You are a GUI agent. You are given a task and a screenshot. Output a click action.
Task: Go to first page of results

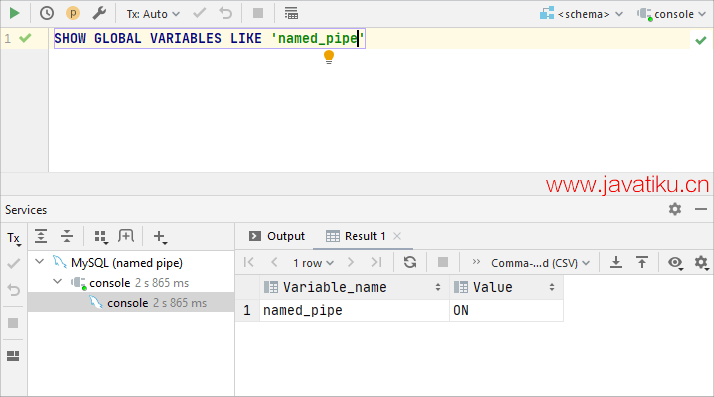249,262
